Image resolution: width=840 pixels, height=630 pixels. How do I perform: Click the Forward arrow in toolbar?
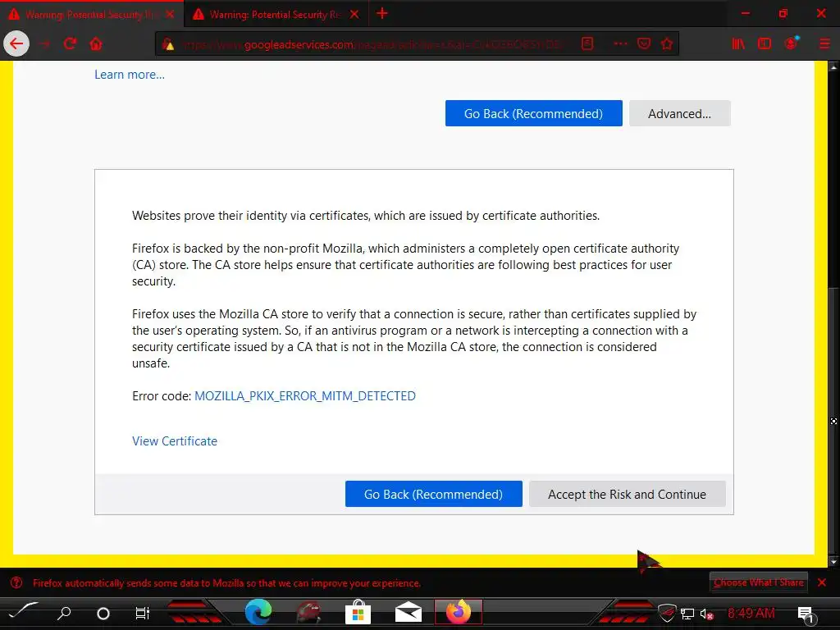tap(44, 44)
